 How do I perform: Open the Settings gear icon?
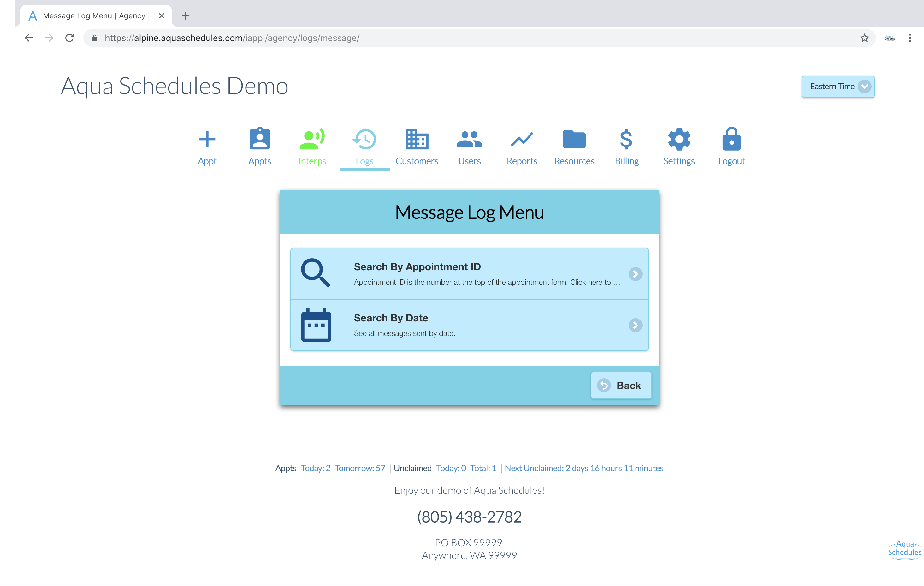679,139
